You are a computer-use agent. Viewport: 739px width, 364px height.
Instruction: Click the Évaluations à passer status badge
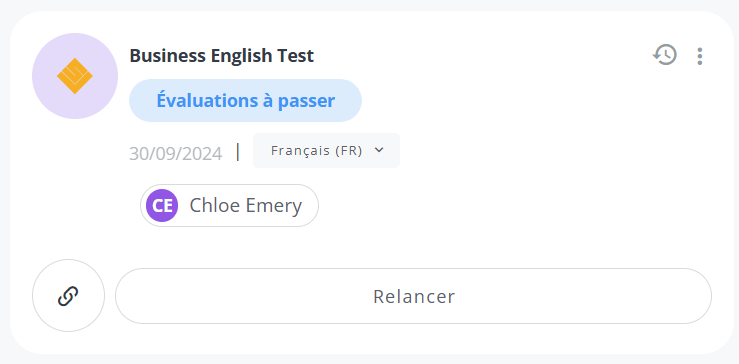246,100
